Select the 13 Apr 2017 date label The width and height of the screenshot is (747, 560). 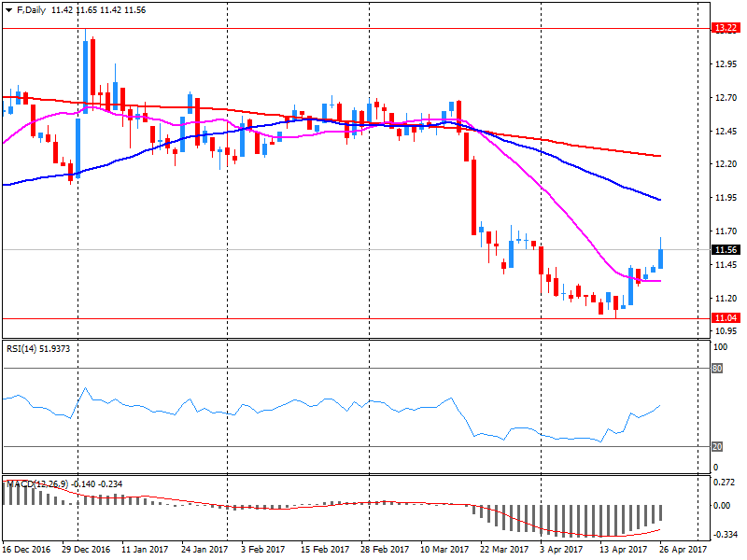623,549
